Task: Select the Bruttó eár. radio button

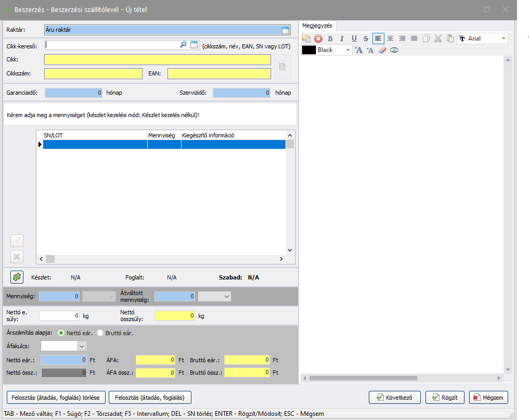Action: coord(100,333)
